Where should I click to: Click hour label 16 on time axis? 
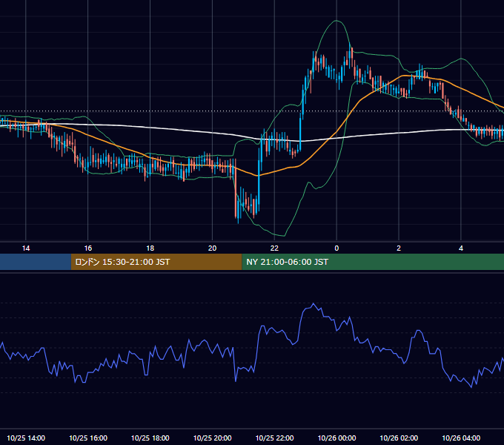coord(87,248)
